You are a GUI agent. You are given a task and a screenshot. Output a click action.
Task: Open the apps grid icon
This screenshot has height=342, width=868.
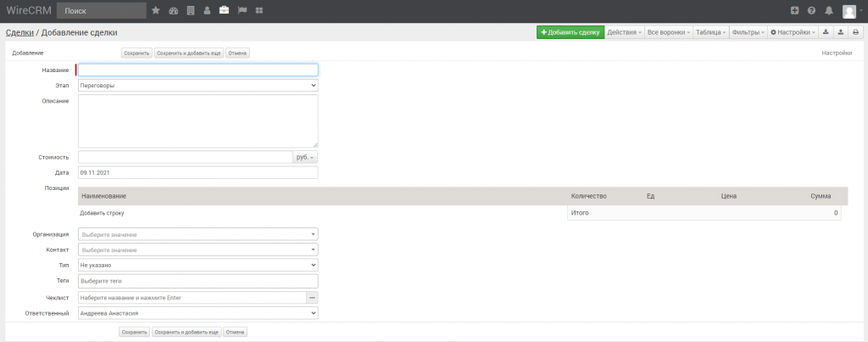coord(259,11)
